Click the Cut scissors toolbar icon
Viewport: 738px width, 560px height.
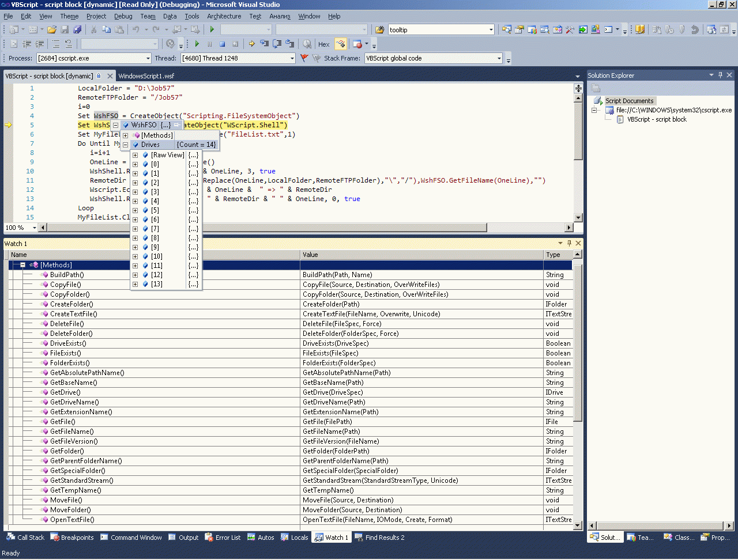pyautogui.click(x=93, y=29)
